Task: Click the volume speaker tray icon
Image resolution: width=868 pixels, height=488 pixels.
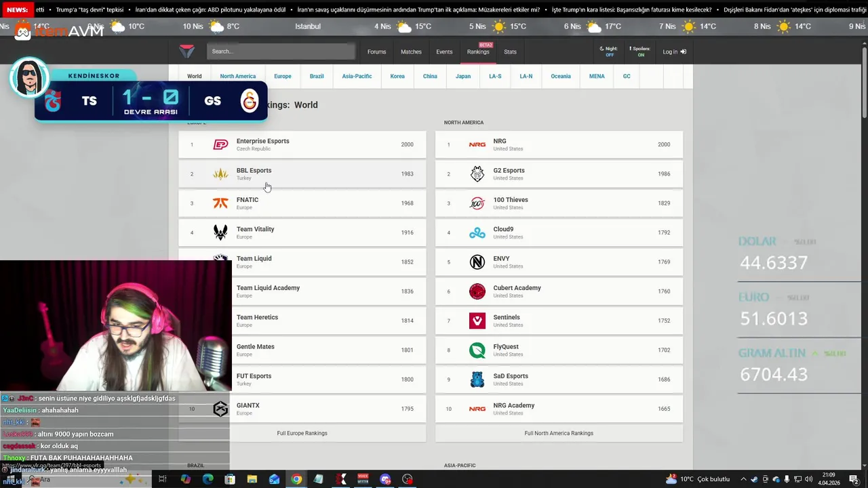Action: (x=810, y=480)
